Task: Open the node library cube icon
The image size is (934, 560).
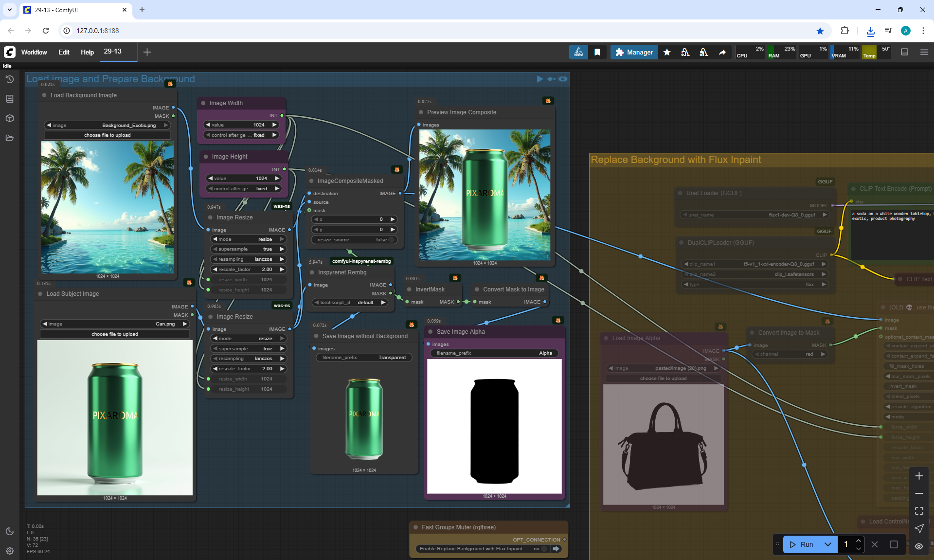Action: pyautogui.click(x=10, y=118)
